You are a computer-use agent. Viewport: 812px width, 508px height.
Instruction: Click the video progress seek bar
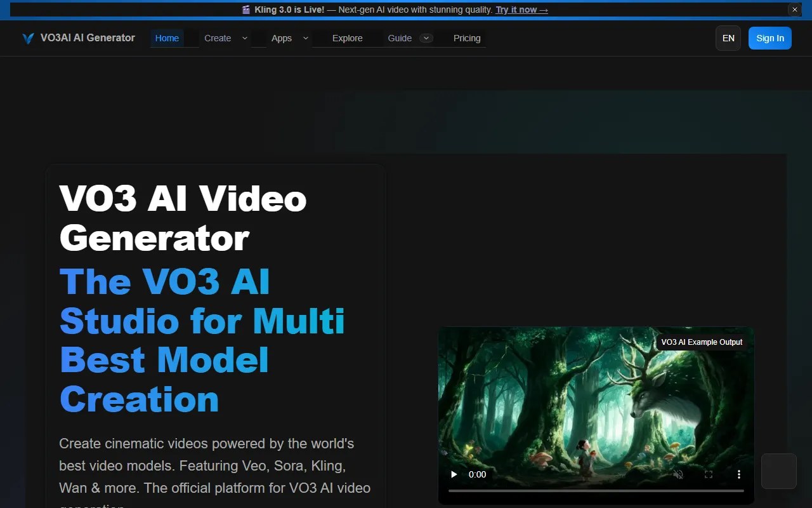(596, 491)
